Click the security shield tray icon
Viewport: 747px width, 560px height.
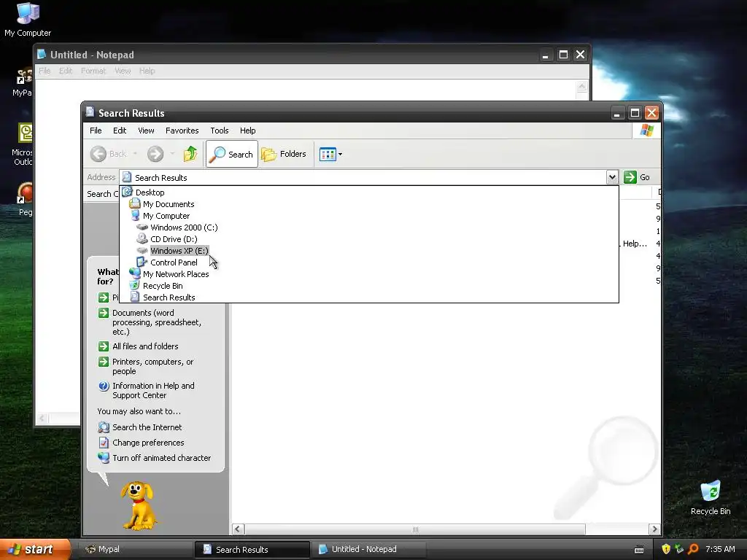[666, 549]
